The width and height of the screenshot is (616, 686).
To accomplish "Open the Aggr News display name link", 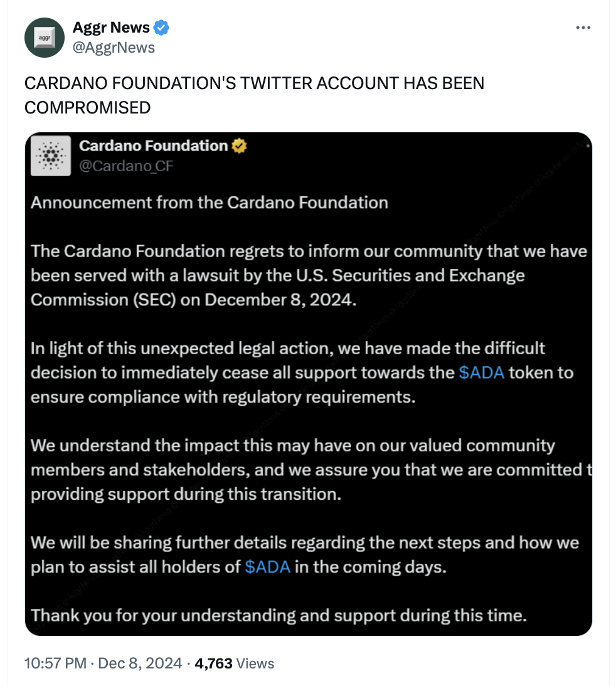I will tap(111, 28).
